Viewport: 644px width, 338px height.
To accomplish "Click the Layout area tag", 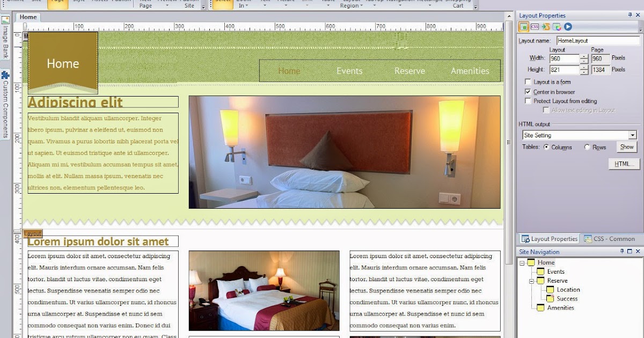I will [x=33, y=233].
